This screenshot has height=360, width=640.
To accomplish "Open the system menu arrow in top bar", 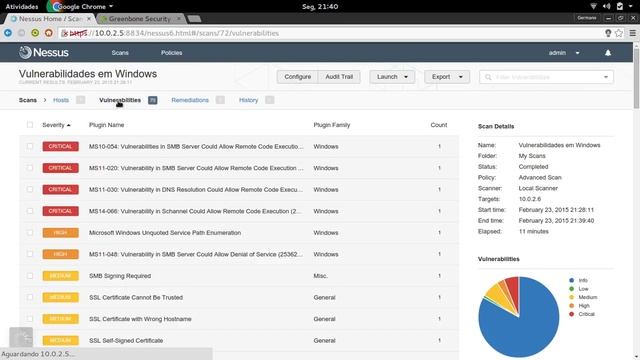I will (x=631, y=6).
